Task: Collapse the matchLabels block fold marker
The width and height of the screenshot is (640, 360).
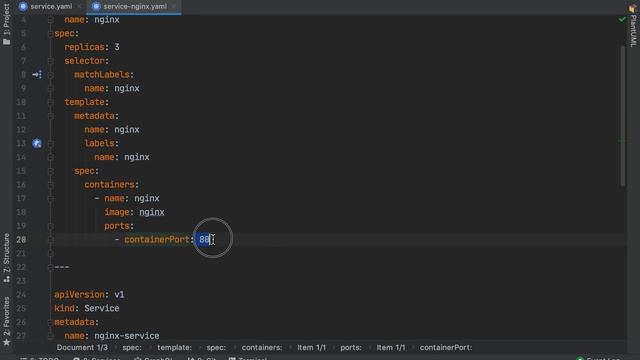Action: coord(50,75)
